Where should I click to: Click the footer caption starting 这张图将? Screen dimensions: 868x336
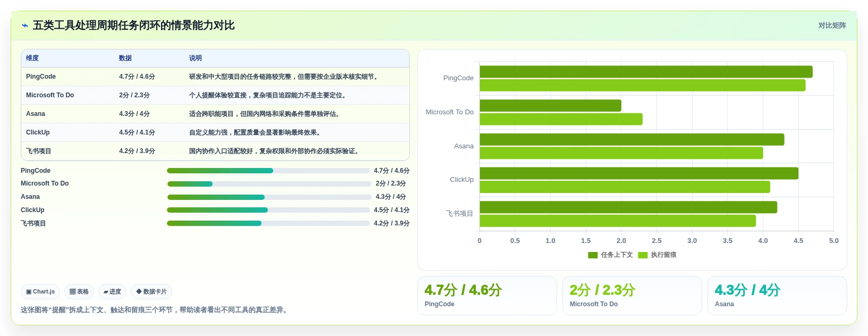(156, 310)
